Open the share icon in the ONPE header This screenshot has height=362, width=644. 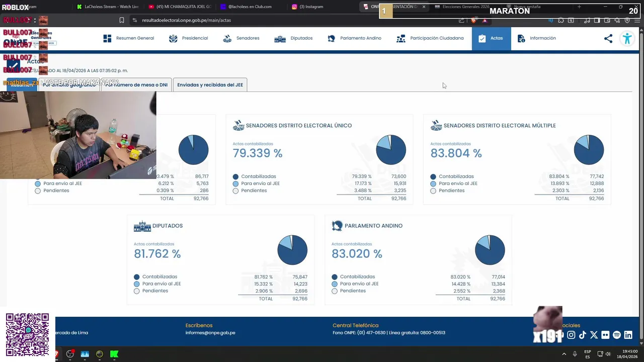click(x=608, y=38)
